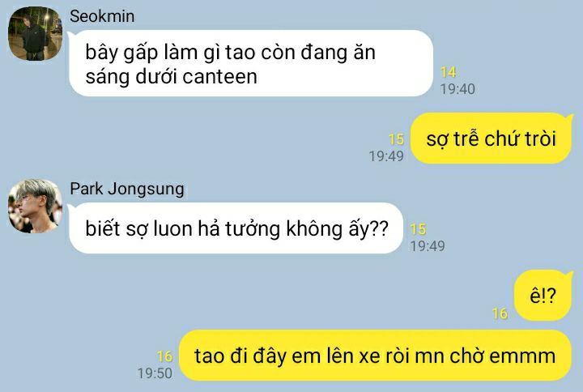Tap the sender name Park Jongsung
583x392 pixels.
[127, 189]
